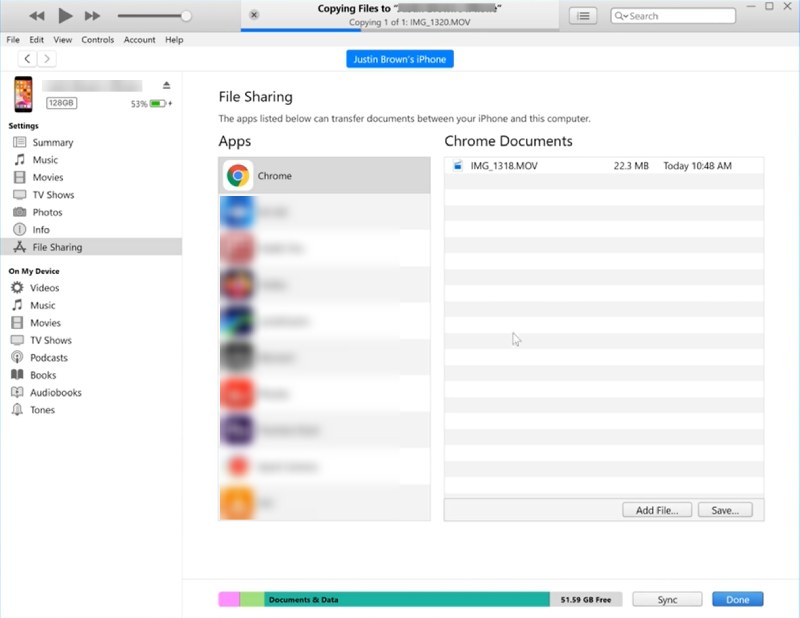Click the rewind playback button

[x=37, y=16]
